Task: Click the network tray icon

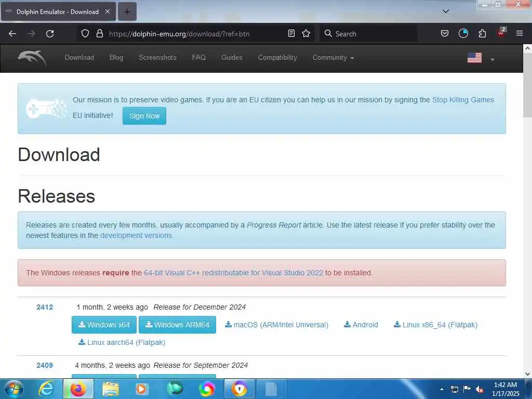Action: click(454, 389)
